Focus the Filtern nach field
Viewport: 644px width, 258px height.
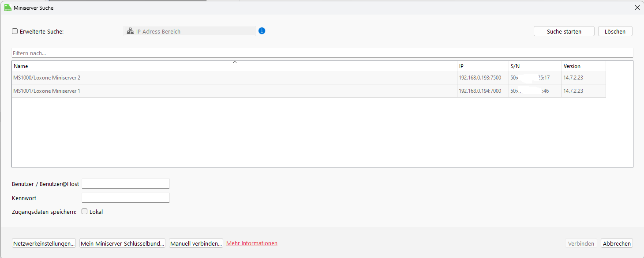322,53
